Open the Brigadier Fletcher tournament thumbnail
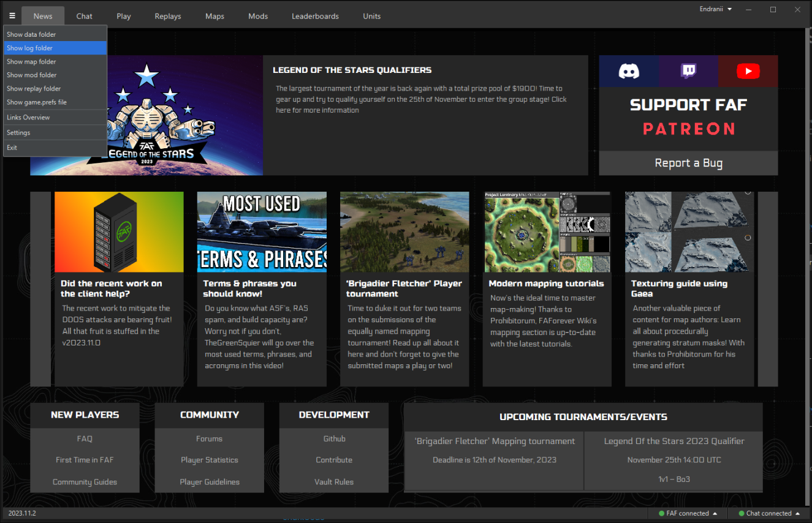This screenshot has width=812, height=523. [x=404, y=232]
